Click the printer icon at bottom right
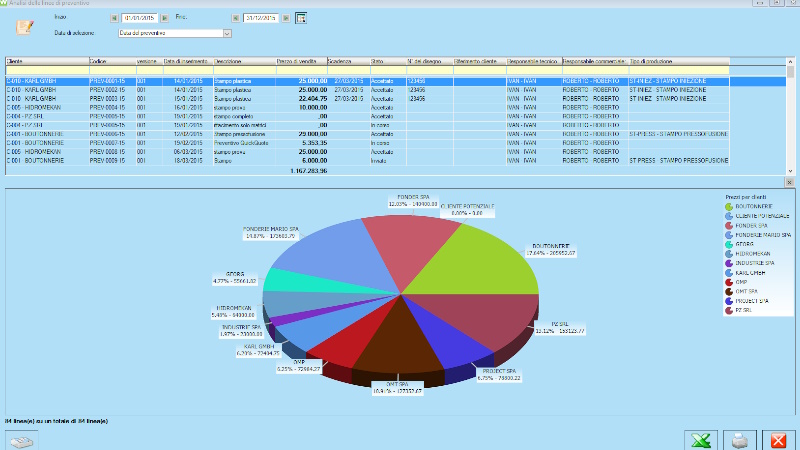 point(740,440)
